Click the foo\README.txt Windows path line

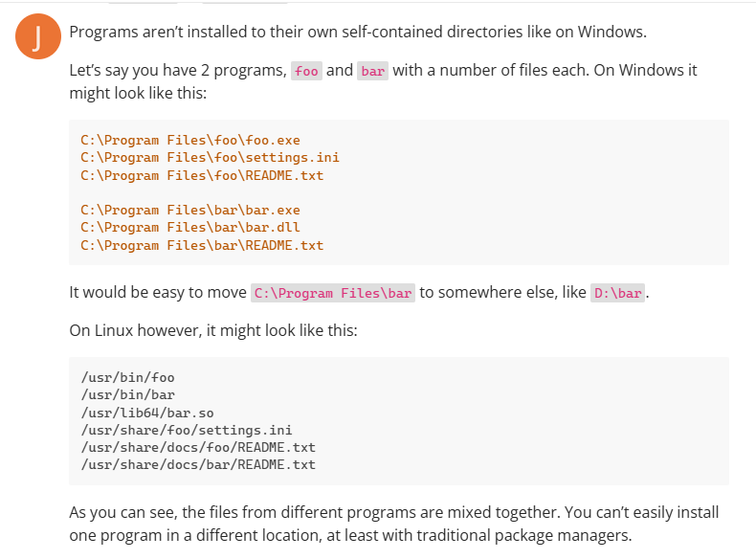(x=202, y=175)
